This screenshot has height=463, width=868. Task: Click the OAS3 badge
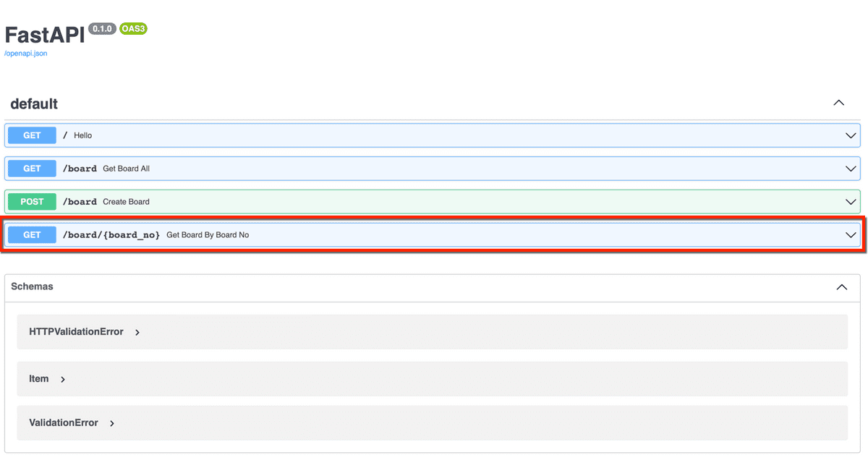133,29
